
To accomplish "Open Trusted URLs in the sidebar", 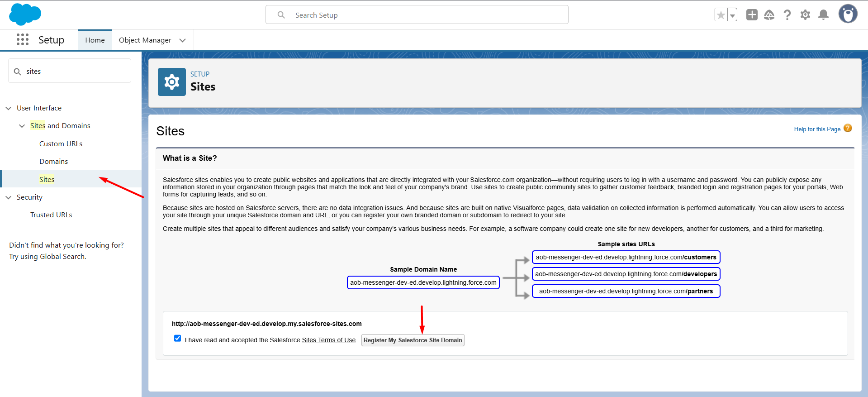I will [x=51, y=215].
